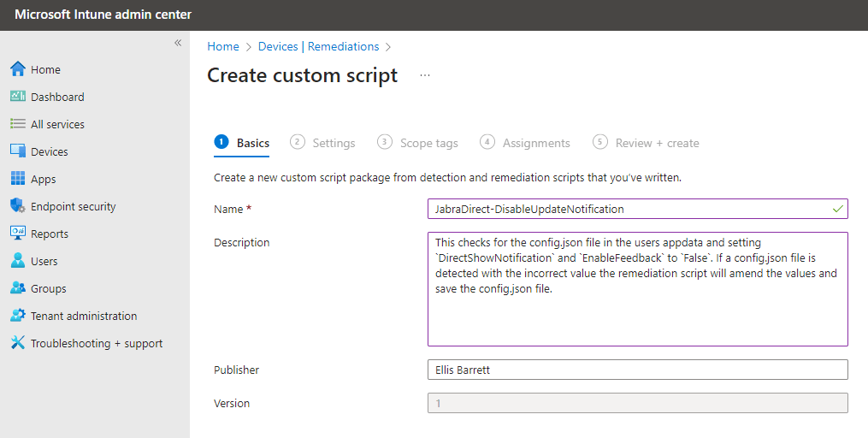Click the disabled Version field
Screen dimensions: 868x438
(638, 403)
